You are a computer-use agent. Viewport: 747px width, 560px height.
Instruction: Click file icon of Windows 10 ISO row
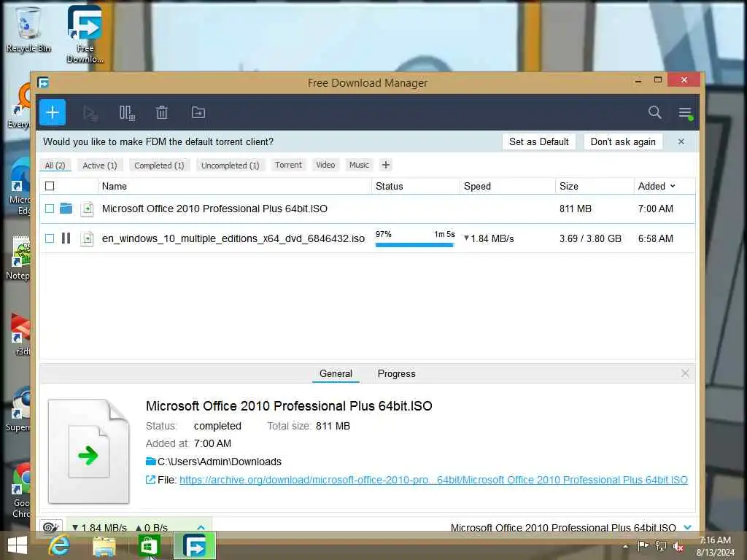point(88,238)
